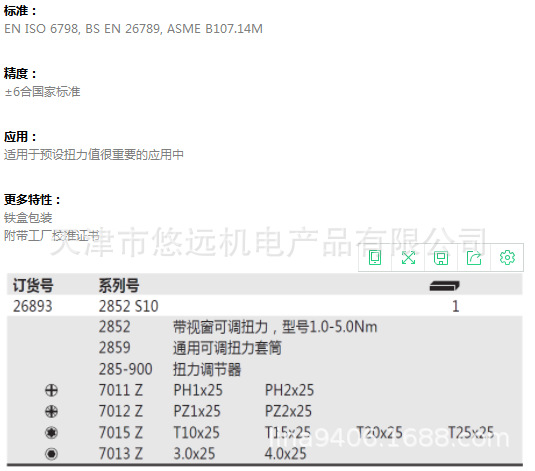This screenshot has height=471, width=535.
Task: Click the Phillips cross symbol beside 7011 Z
Action: pos(51,390)
